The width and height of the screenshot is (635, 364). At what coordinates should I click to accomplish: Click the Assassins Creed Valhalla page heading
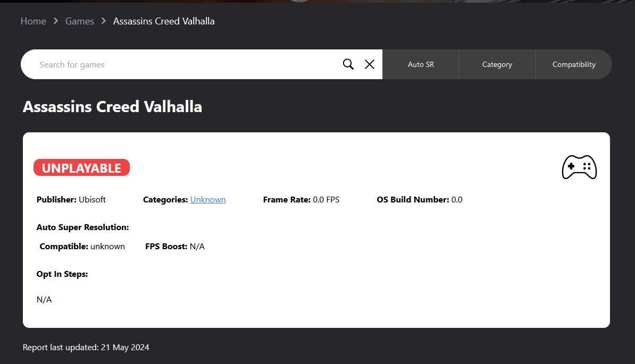pyautogui.click(x=112, y=107)
